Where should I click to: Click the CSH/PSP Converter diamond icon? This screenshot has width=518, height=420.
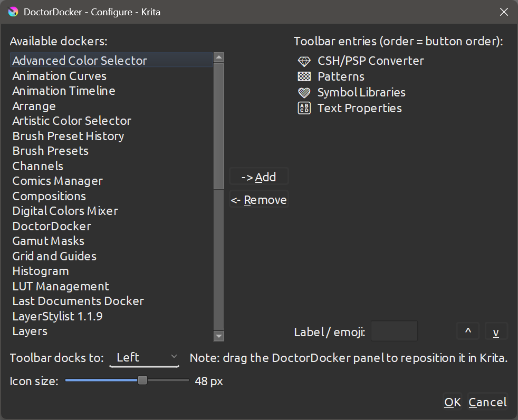pyautogui.click(x=304, y=61)
